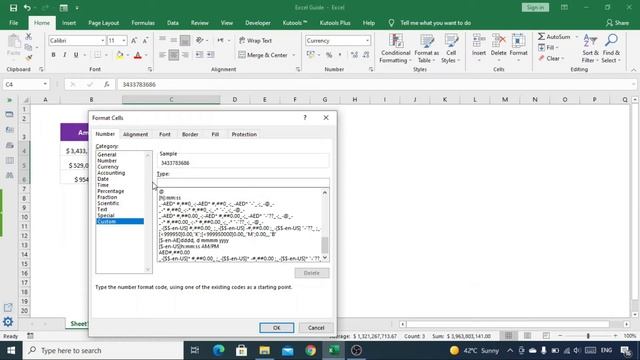Switch to the Border tab in Format Cells
640x360 pixels.
[190, 134]
